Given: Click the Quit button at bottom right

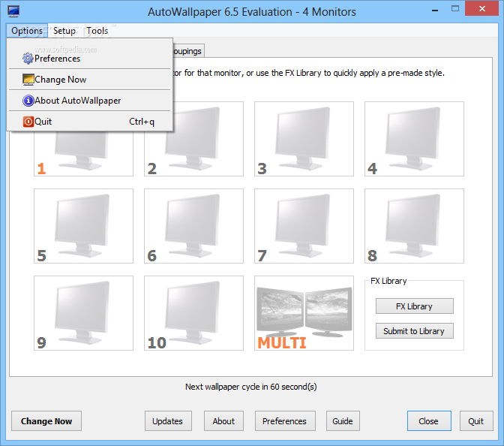Looking at the screenshot, I should click(x=476, y=421).
